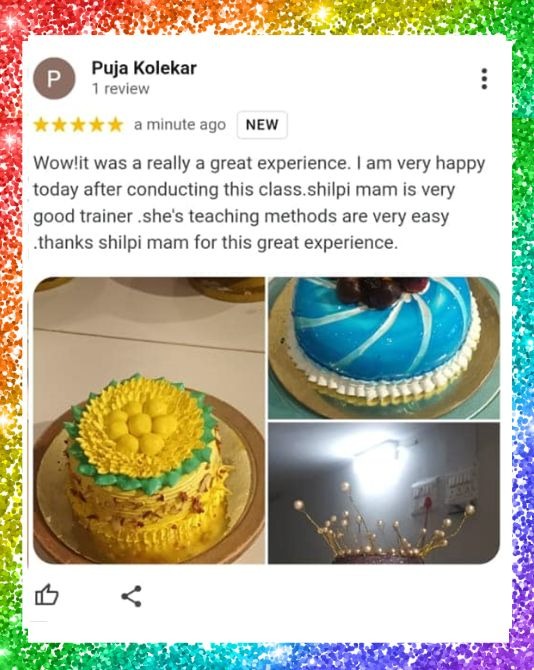Open the yellow flower cake photo
Image resolution: width=534 pixels, height=670 pixels.
click(149, 420)
